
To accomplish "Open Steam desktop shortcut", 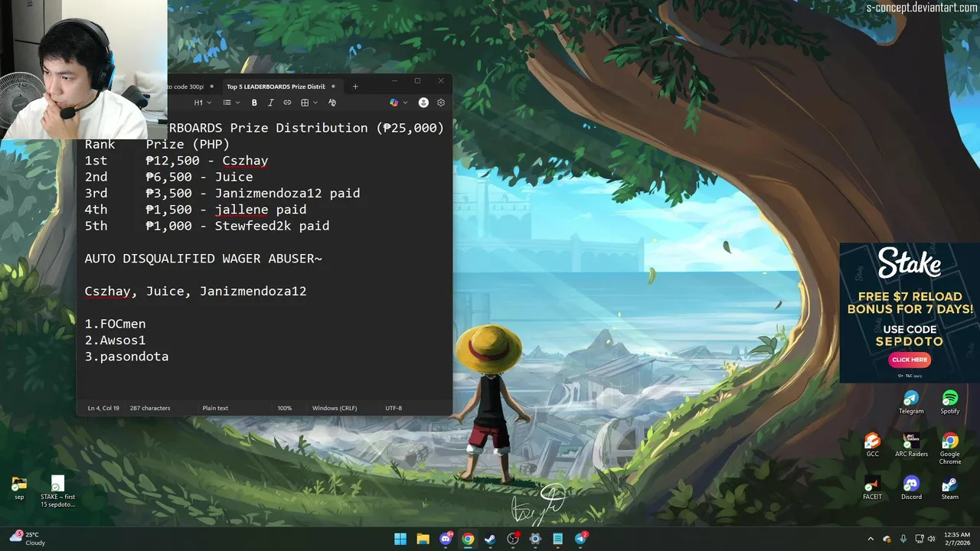I will pyautogui.click(x=950, y=488).
